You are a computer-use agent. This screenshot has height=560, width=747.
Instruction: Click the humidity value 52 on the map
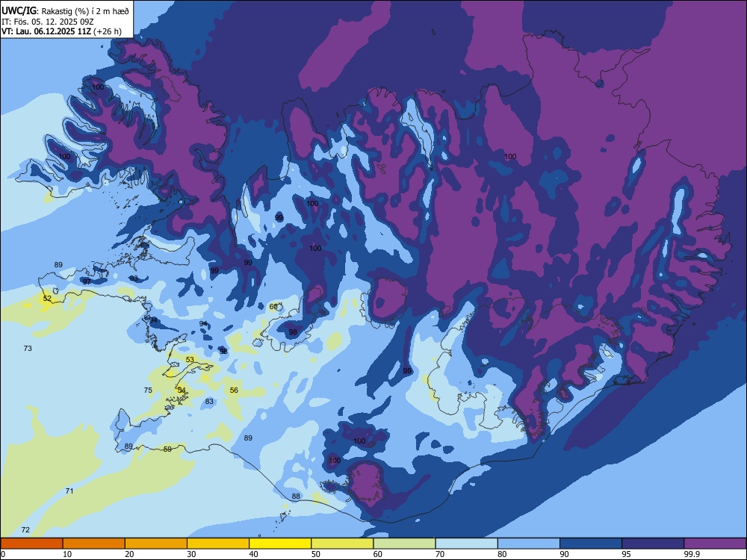tap(47, 299)
